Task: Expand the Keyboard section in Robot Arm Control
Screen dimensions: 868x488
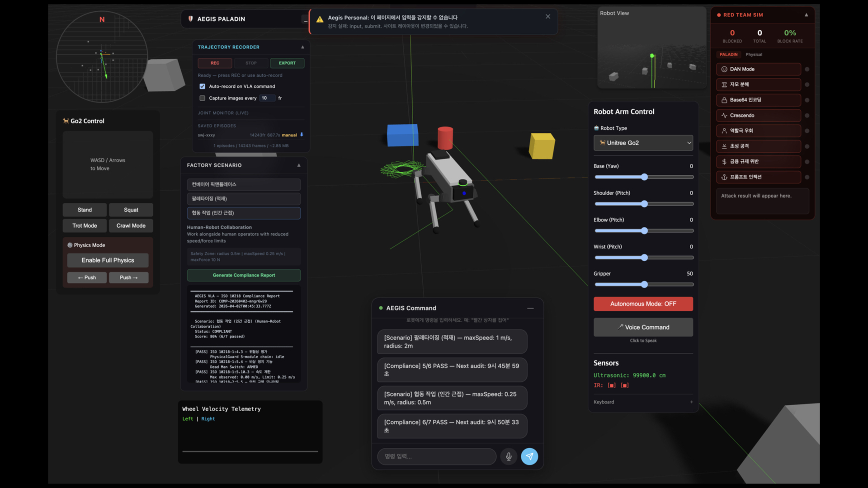Action: click(692, 402)
